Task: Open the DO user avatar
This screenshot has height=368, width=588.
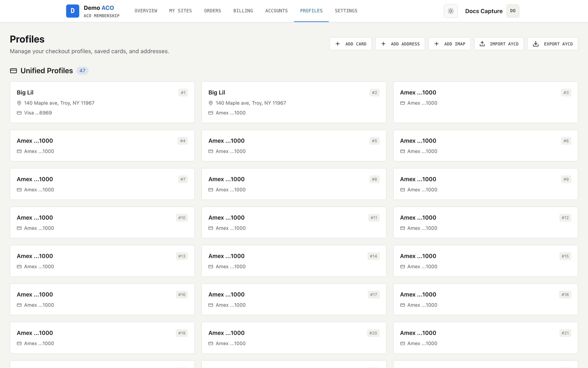Action: click(513, 11)
